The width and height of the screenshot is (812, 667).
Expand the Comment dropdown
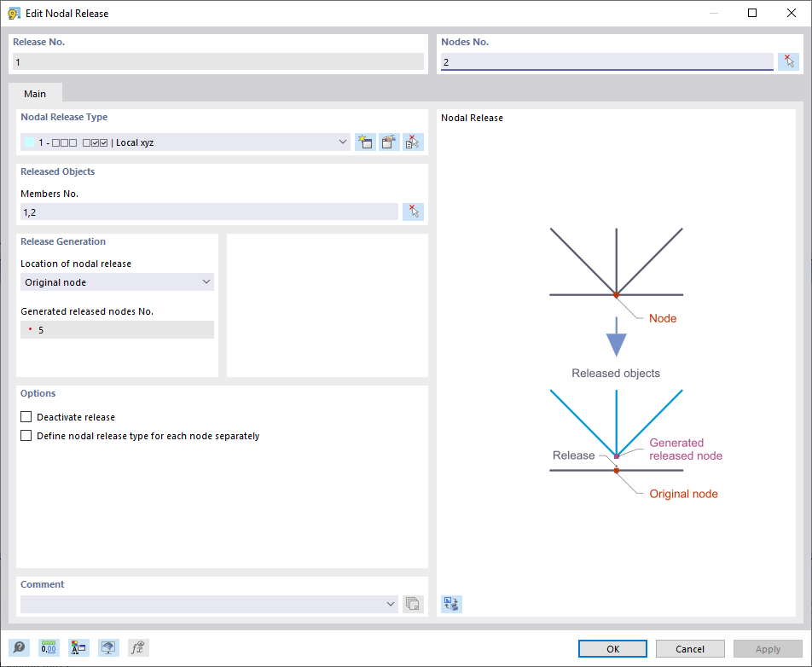click(x=391, y=603)
